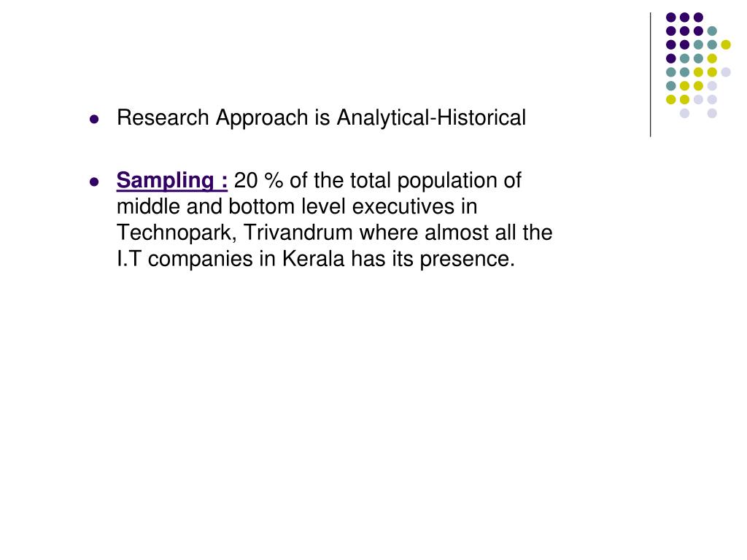The width and height of the screenshot is (747, 560).
Task: Click the 20 % figure in Sampling text
Action: click(258, 181)
